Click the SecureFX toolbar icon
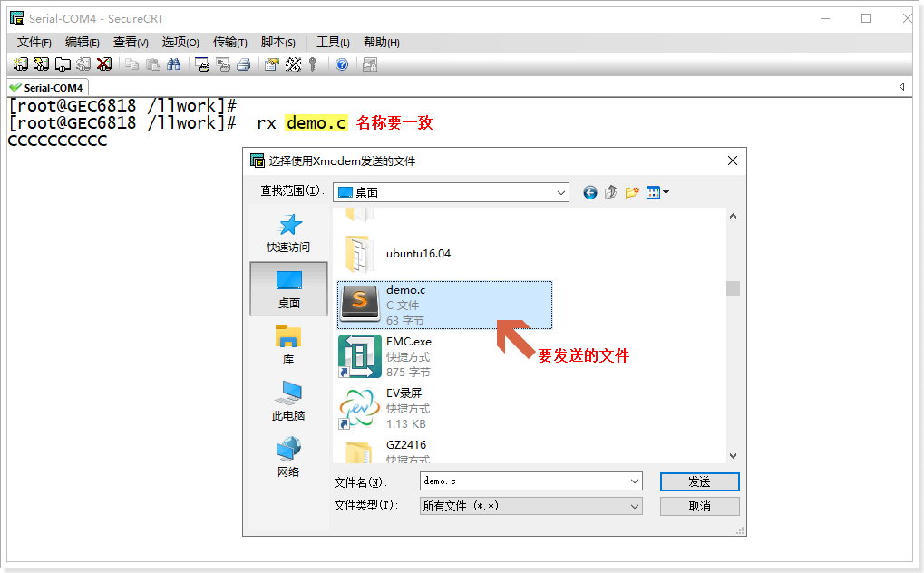924x573 pixels. tap(370, 64)
